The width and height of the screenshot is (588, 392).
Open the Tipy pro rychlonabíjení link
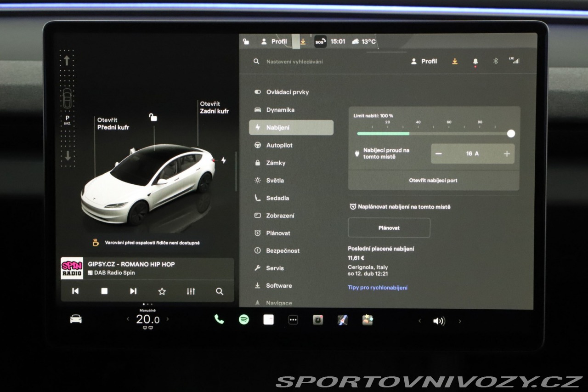tap(378, 288)
